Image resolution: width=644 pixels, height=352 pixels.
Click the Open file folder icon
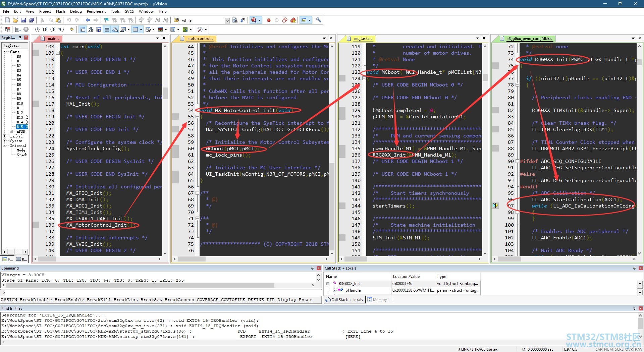tap(15, 20)
